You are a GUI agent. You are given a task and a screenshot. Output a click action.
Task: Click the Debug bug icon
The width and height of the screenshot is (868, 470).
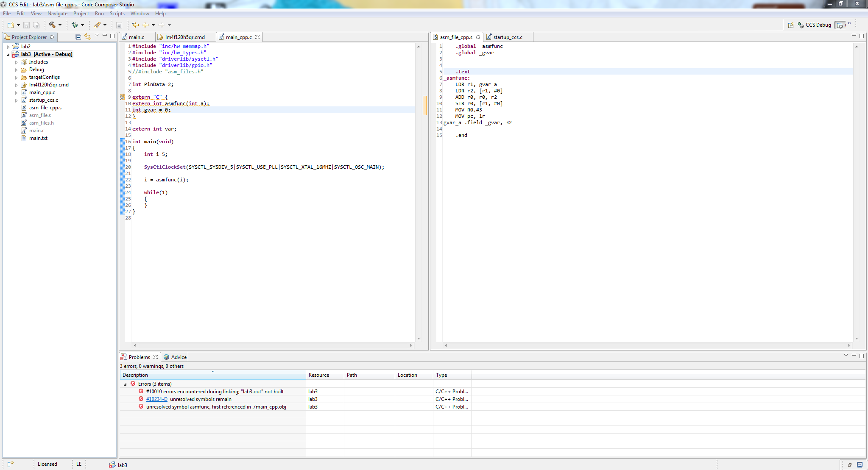[75, 25]
